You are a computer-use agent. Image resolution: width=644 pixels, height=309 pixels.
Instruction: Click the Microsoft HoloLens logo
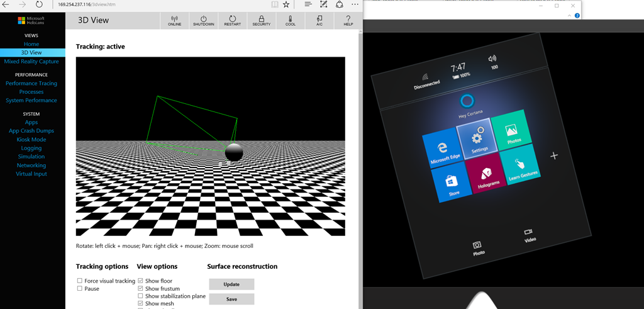click(31, 20)
